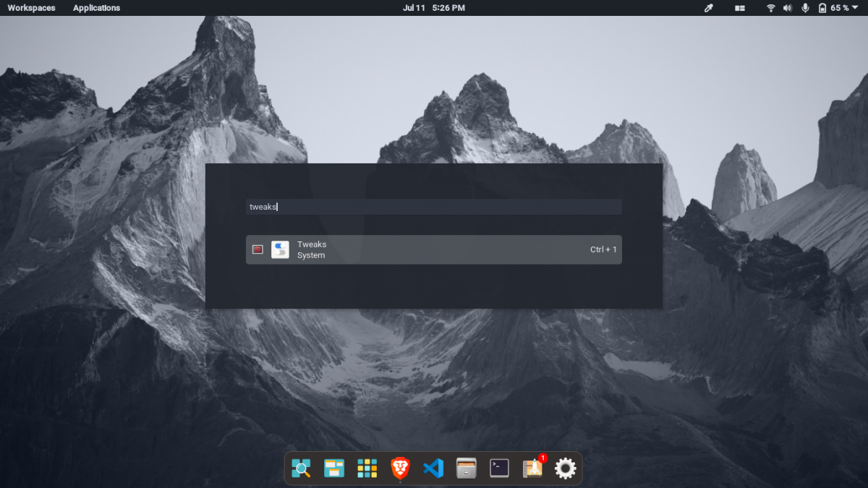This screenshot has height=488, width=868.
Task: Mute the microphone from the panel
Action: [805, 7]
